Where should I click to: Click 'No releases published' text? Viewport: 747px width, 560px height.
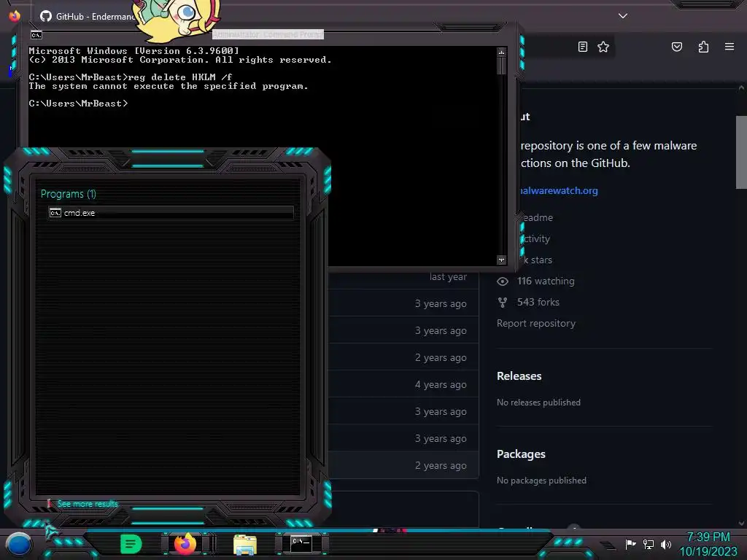point(538,402)
